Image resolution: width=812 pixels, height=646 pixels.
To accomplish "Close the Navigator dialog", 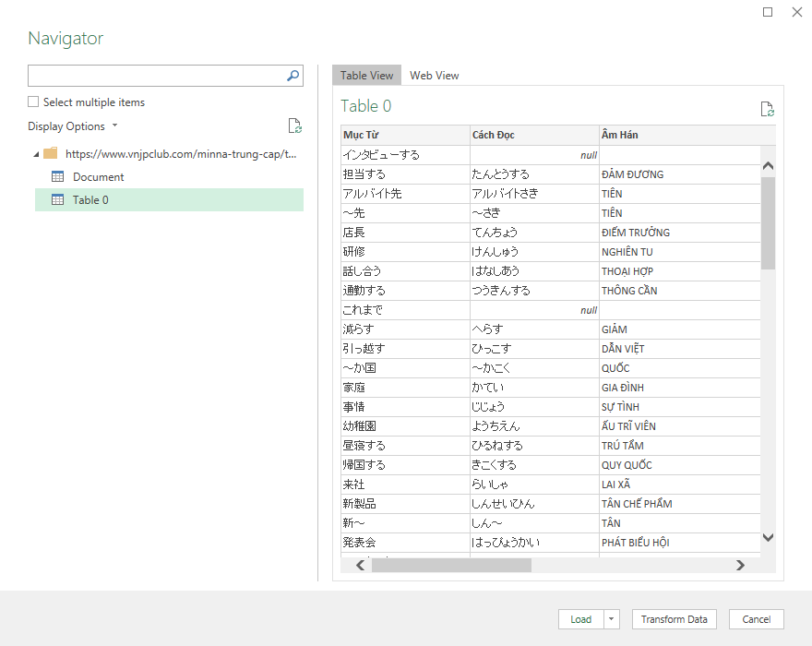I will click(x=797, y=12).
